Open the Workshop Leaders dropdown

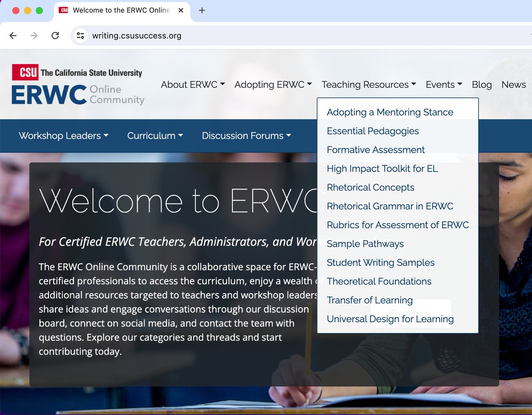[63, 136]
